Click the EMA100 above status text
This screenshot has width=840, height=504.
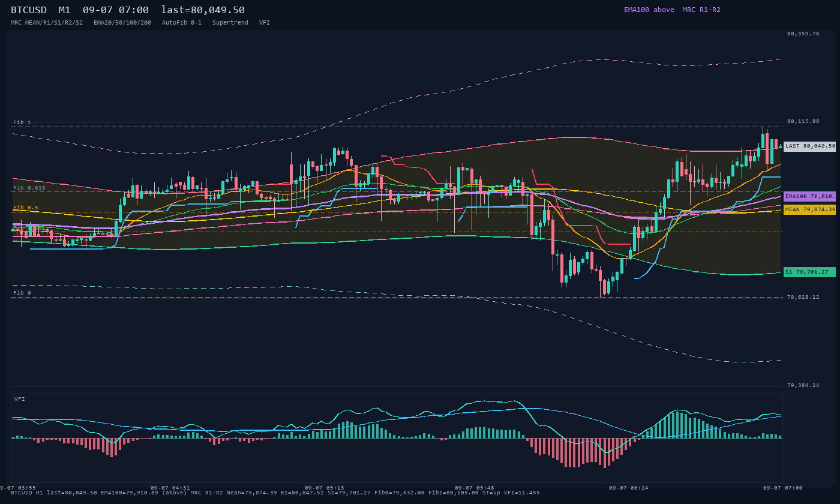(x=649, y=10)
